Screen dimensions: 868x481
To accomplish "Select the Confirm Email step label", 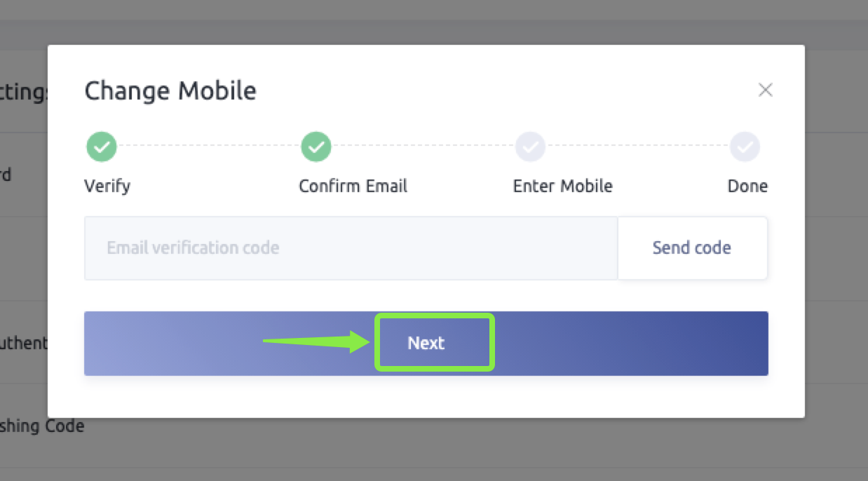I will [x=353, y=186].
